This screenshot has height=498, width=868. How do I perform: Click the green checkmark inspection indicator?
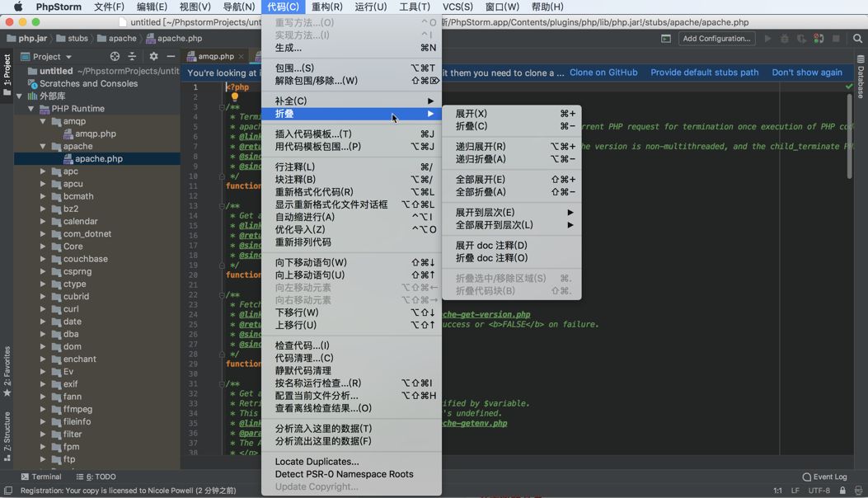point(848,87)
